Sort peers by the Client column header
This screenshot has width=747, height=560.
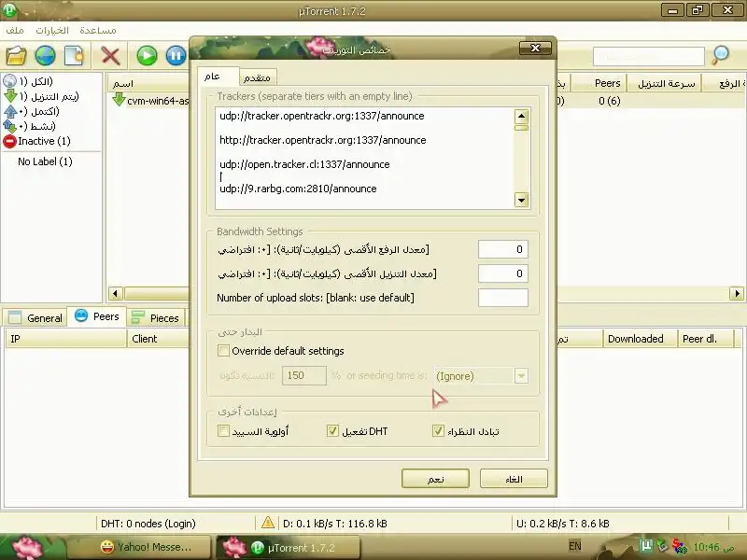159,339
